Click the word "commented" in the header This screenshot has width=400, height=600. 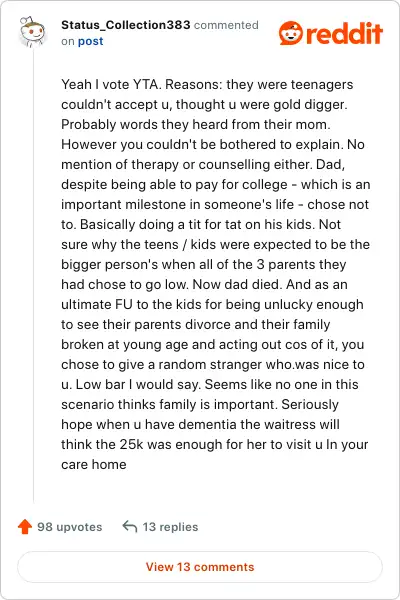[x=226, y=25]
